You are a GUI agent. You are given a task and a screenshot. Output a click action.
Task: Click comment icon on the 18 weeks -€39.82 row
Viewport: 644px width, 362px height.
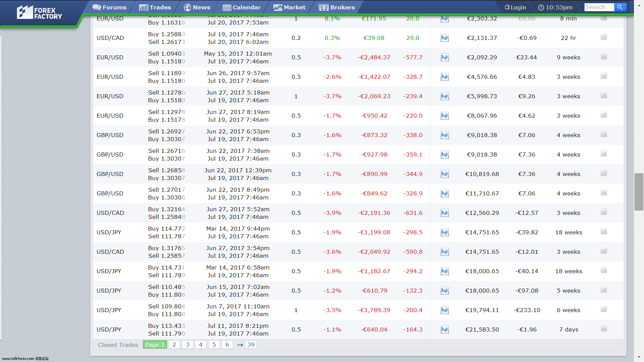pyautogui.click(x=604, y=232)
